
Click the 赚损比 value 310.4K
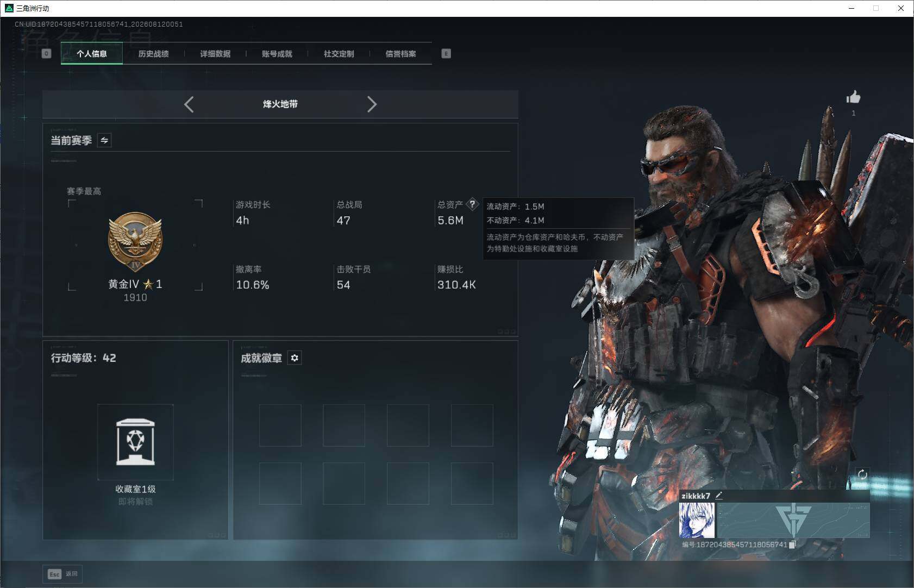[x=456, y=285]
